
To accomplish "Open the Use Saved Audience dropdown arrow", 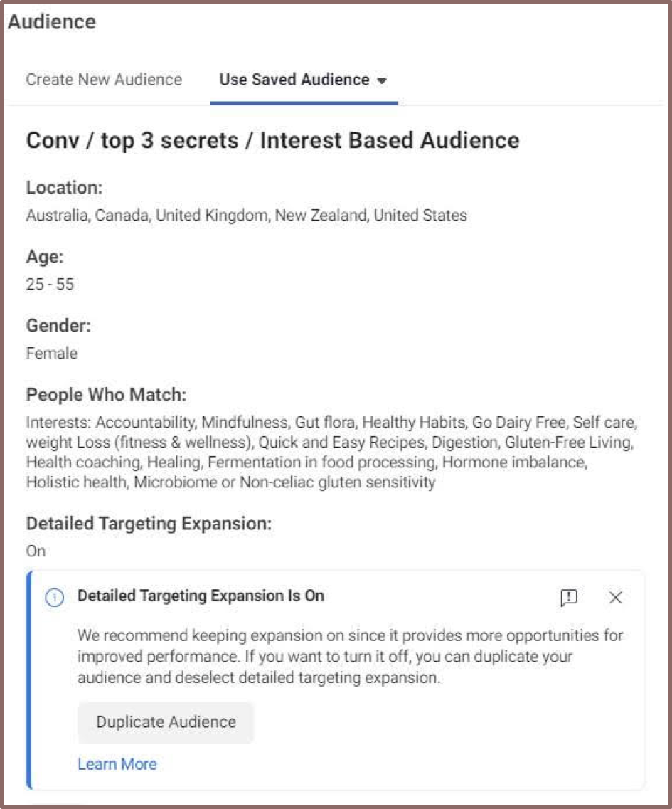I will (x=382, y=80).
